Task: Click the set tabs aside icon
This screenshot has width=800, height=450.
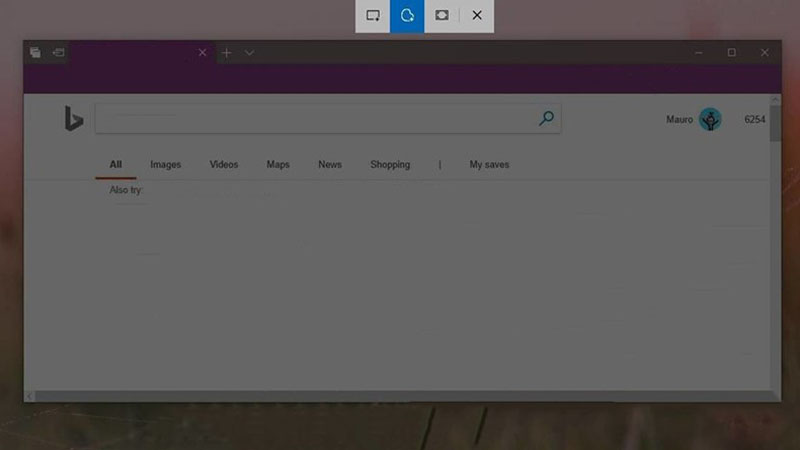Action: (58, 53)
